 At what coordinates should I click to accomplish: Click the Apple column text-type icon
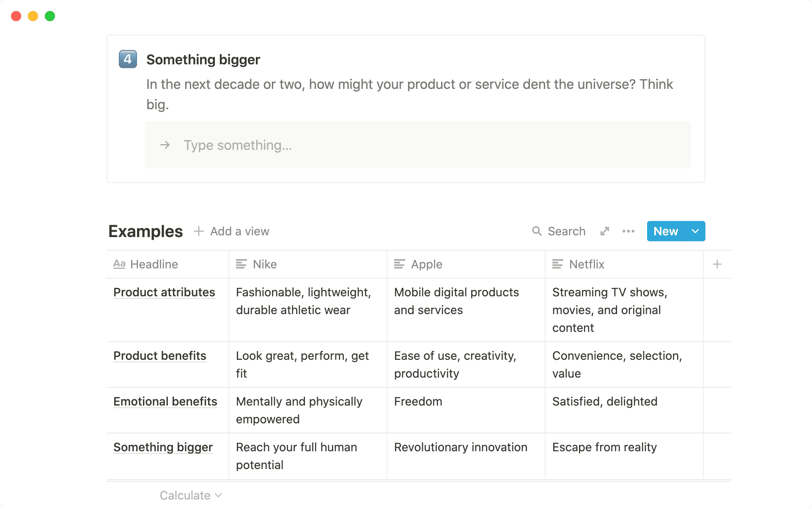click(x=399, y=265)
